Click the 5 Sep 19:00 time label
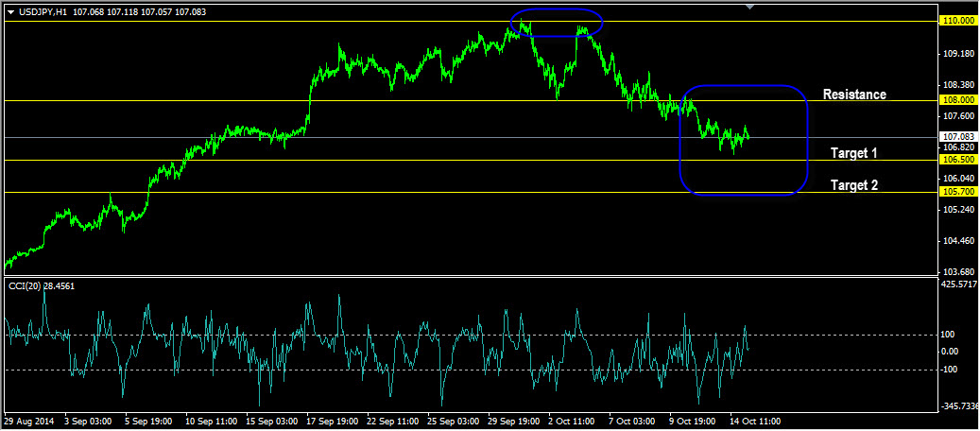Screen dimensions: 980x431 click(148, 421)
